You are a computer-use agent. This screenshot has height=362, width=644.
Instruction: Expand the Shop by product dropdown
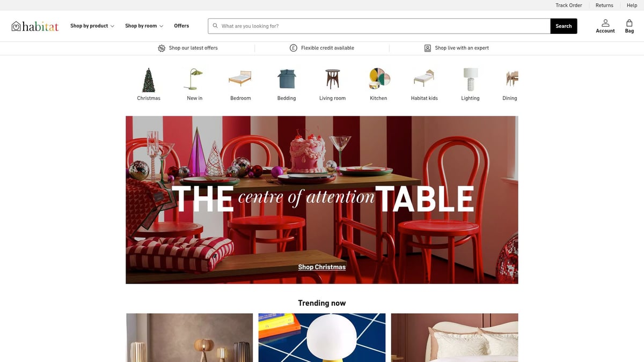coord(92,26)
